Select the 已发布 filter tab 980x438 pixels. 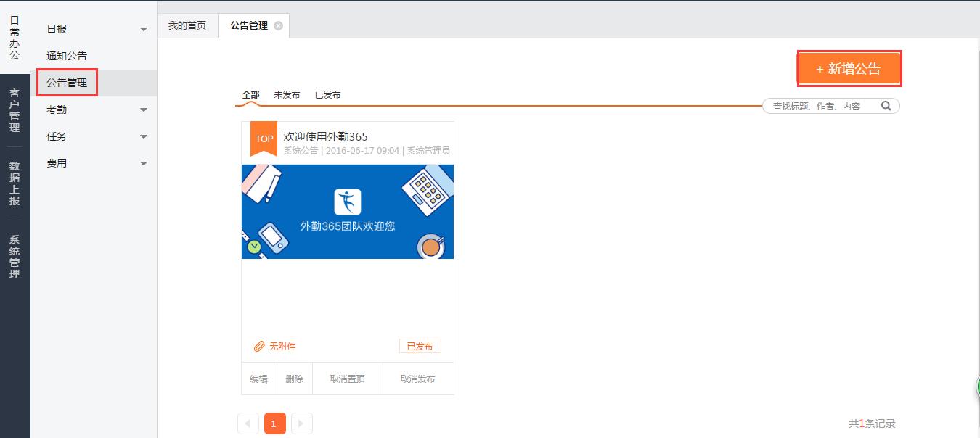(x=327, y=95)
